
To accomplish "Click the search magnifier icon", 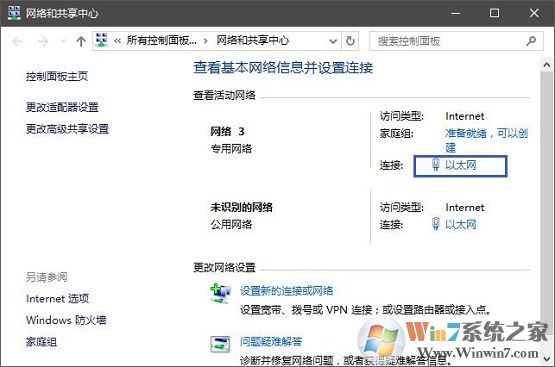I will click(531, 41).
